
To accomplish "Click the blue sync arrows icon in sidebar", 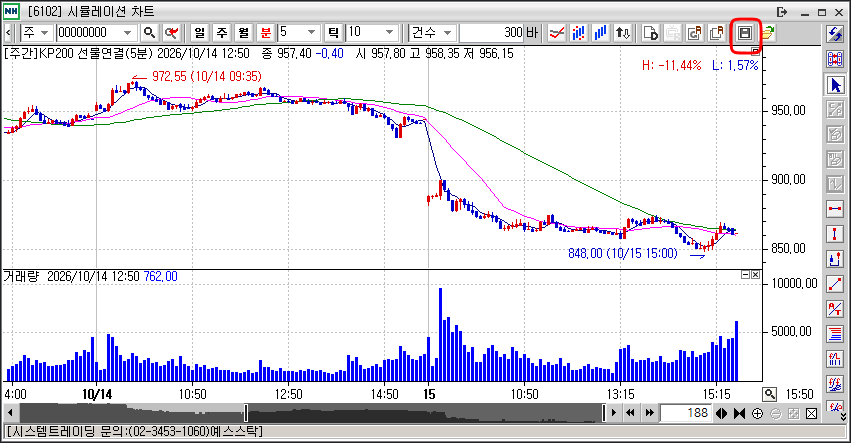I will pos(835,34).
